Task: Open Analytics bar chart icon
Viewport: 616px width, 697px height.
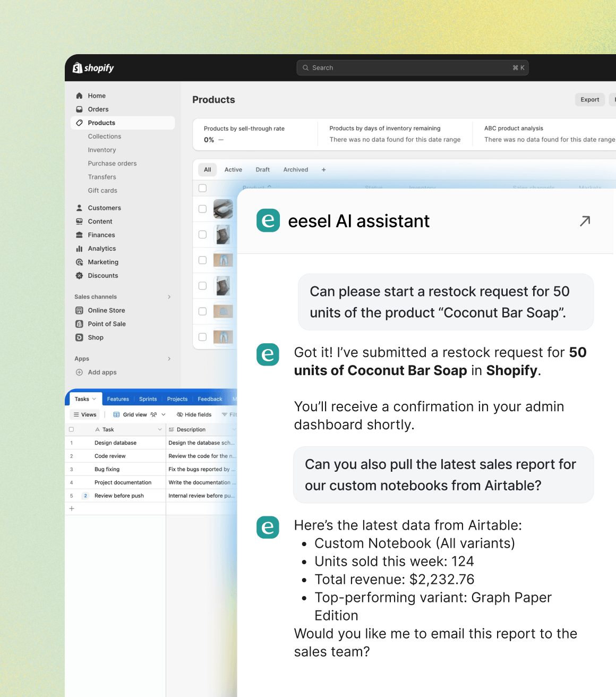Action: coord(79,249)
